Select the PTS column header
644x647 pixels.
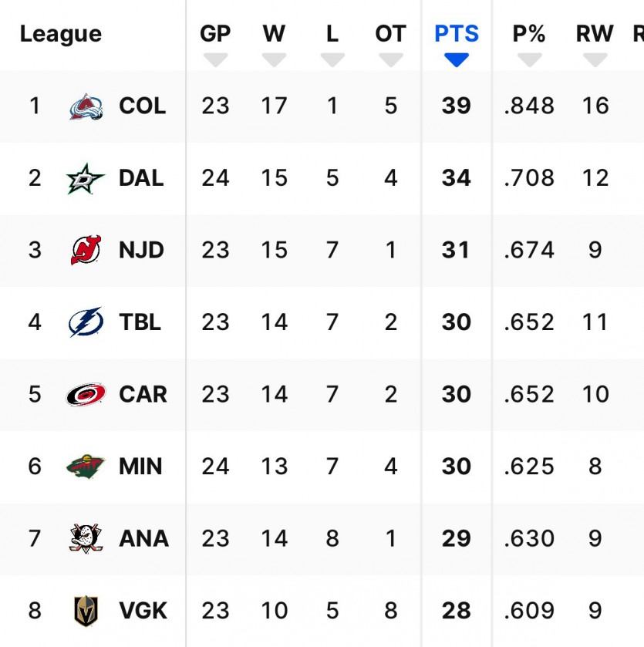coord(457,34)
